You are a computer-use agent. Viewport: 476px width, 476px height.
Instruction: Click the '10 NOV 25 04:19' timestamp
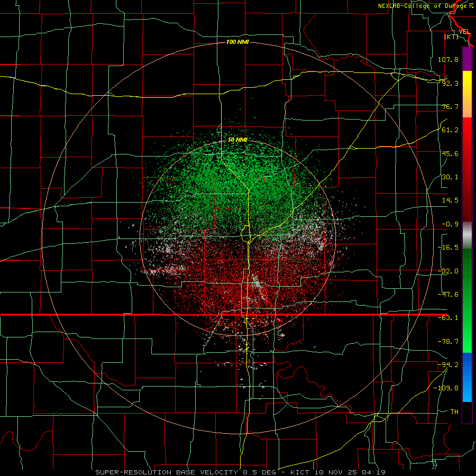point(349,472)
